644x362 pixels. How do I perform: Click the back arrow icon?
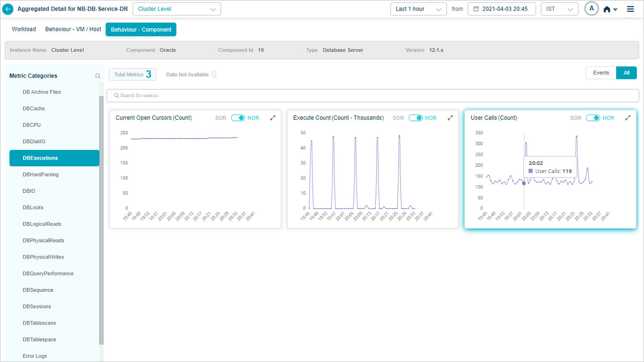tap(8, 9)
